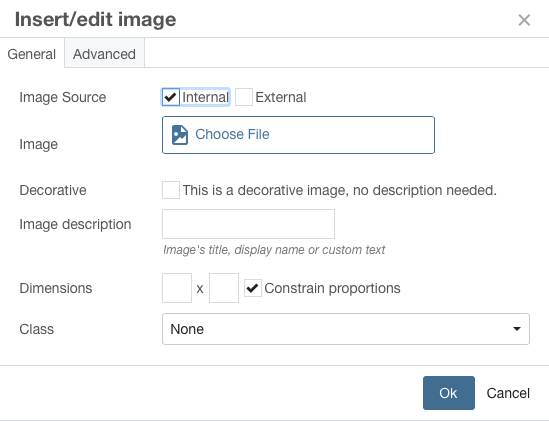
Task: Click the External label text
Action: (x=281, y=97)
